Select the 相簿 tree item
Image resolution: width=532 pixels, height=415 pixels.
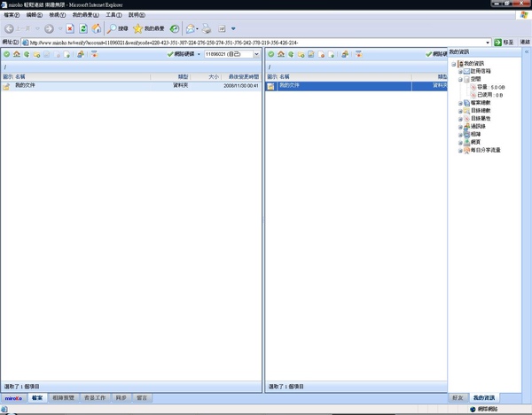tap(475, 135)
